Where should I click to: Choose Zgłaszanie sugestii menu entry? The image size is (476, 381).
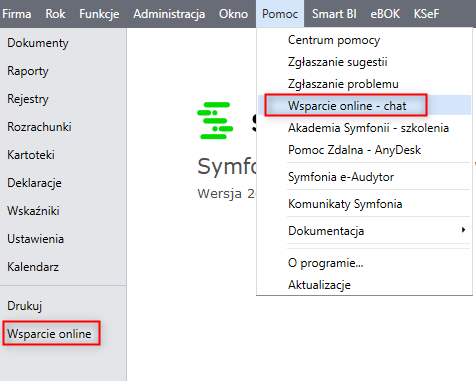337,62
